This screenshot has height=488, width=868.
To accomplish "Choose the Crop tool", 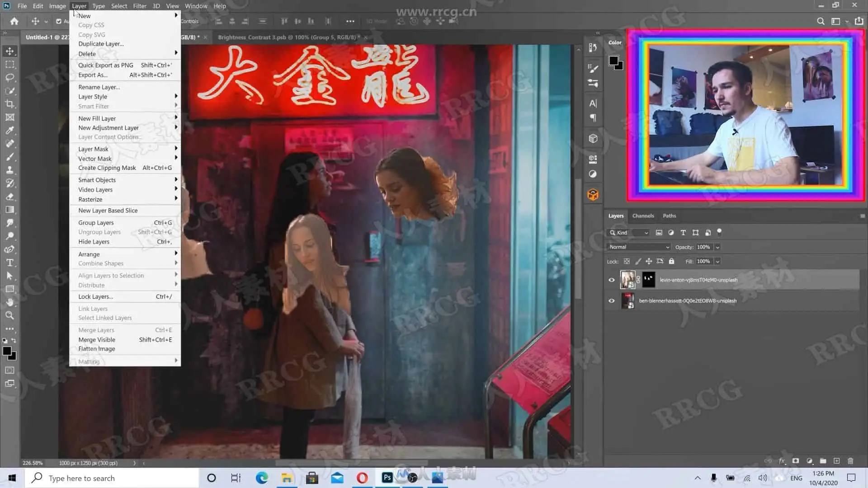I will [10, 104].
